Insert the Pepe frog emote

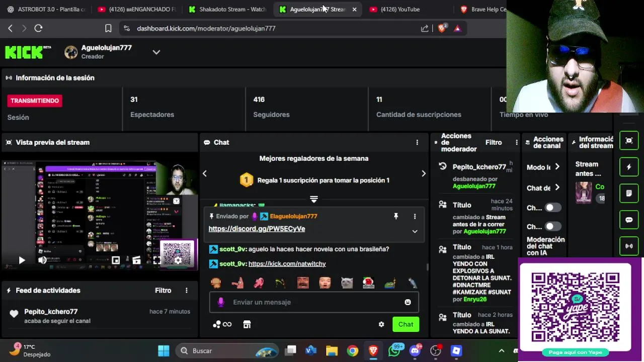click(x=390, y=283)
